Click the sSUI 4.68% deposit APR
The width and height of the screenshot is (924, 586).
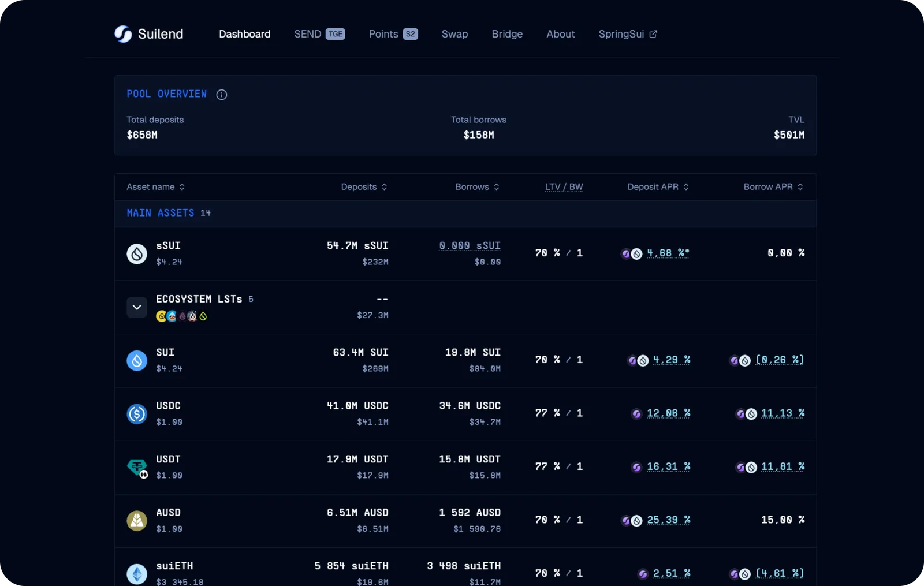668,253
